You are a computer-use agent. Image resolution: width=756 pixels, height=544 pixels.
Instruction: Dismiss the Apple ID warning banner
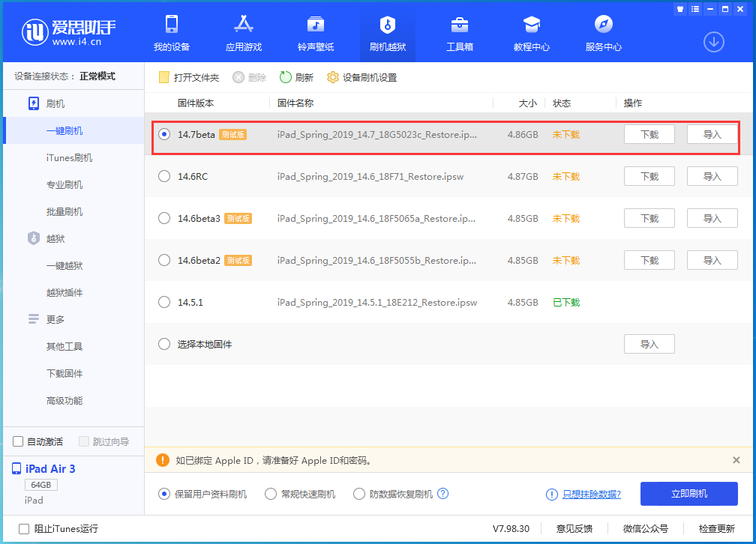tap(736, 460)
